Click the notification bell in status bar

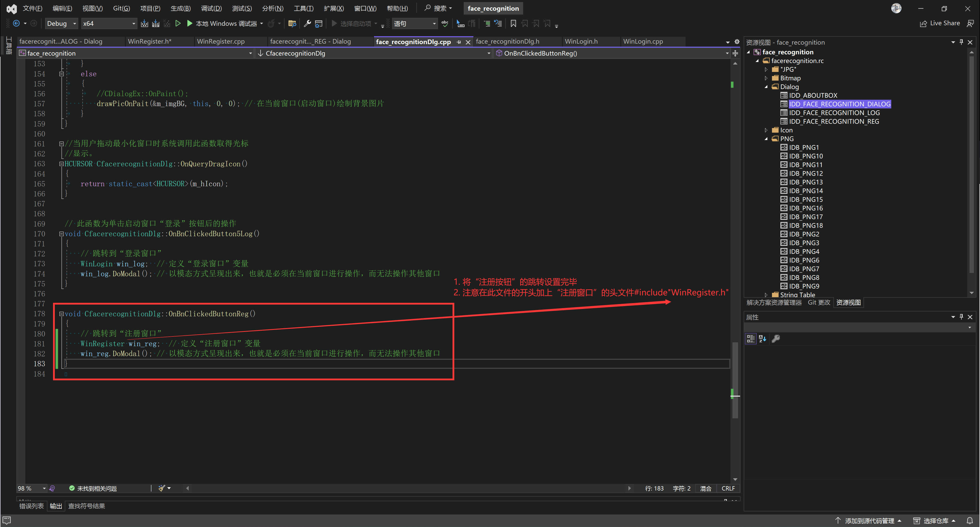(x=970, y=521)
